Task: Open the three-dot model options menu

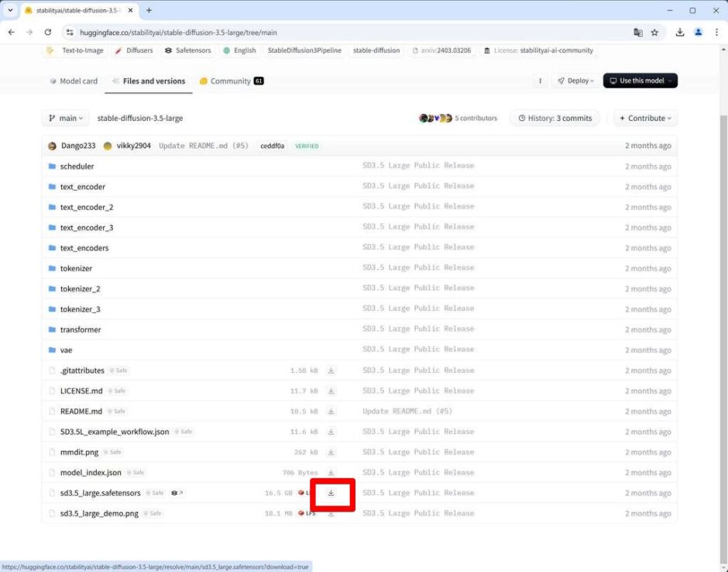Action: pyautogui.click(x=540, y=81)
